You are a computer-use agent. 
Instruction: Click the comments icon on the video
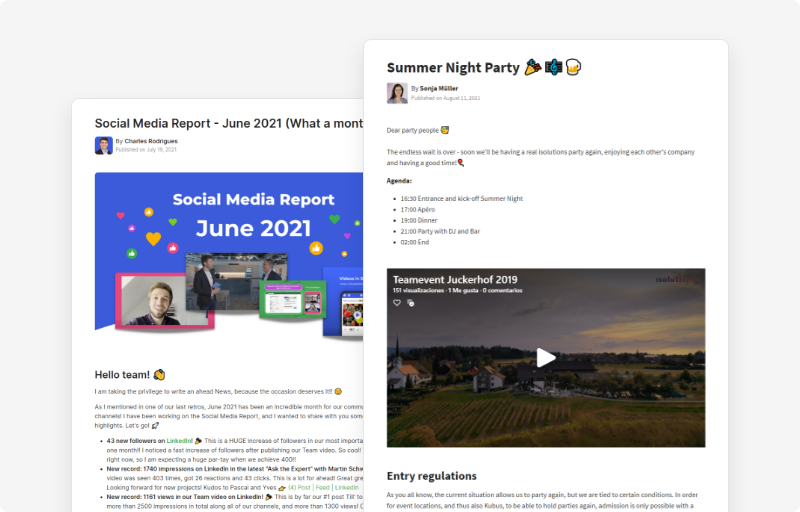(x=411, y=303)
